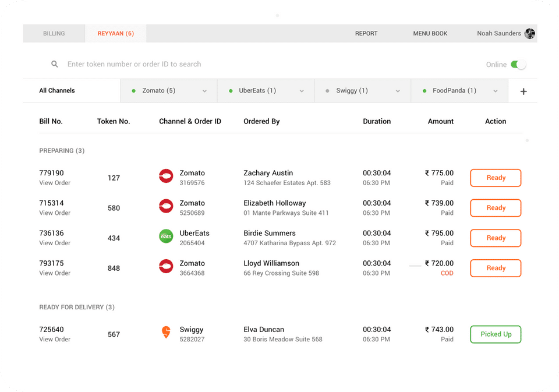View Order for bill 736136

pyautogui.click(x=55, y=243)
